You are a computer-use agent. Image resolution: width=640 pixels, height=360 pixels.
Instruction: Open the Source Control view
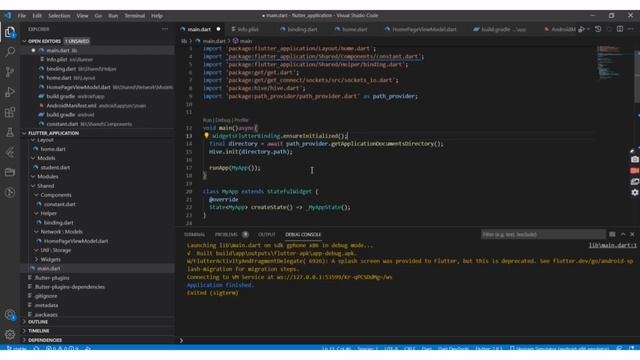[x=10, y=72]
